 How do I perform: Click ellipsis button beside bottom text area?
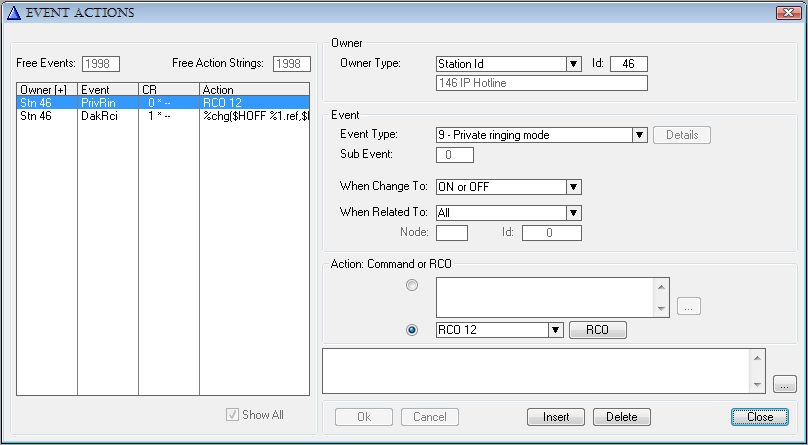click(785, 383)
